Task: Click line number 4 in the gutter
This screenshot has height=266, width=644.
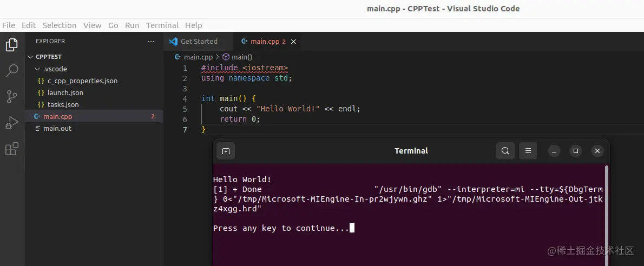Action: 185,99
